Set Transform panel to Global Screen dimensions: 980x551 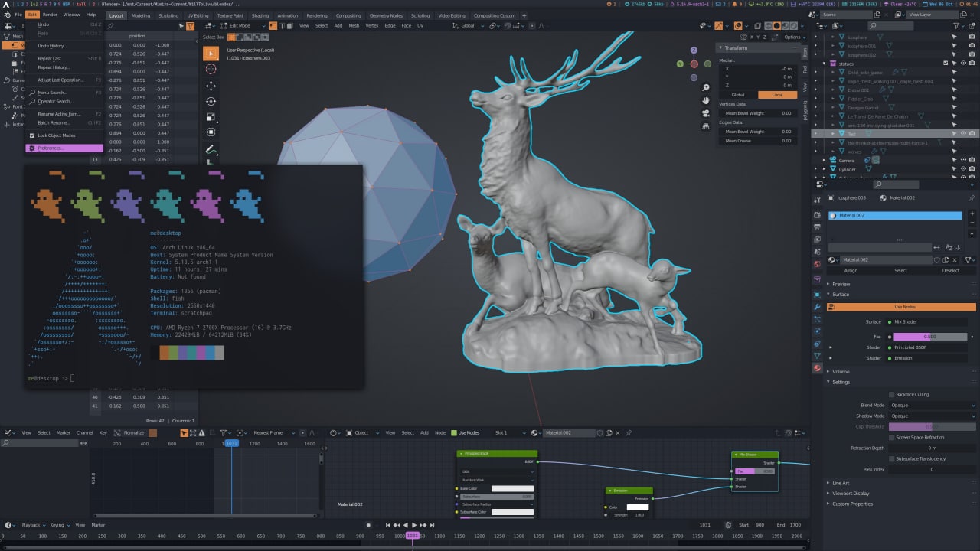pos(738,95)
